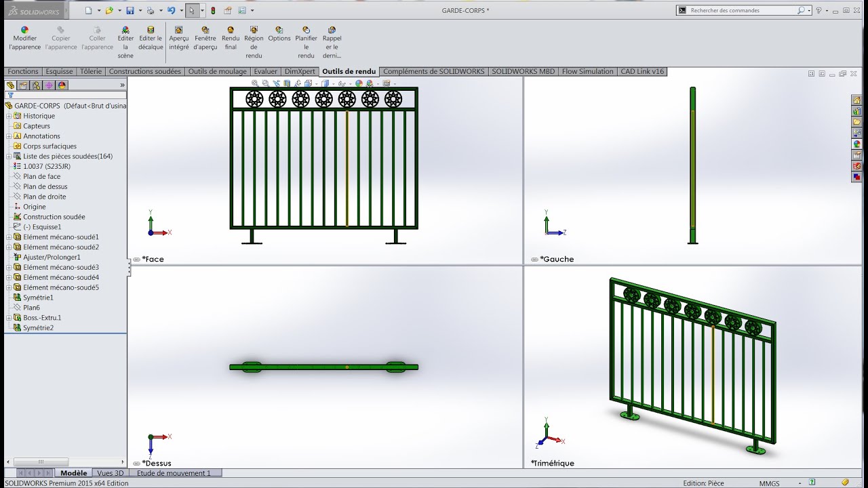
Task: Click the feature tree filter field
Action: (65, 96)
